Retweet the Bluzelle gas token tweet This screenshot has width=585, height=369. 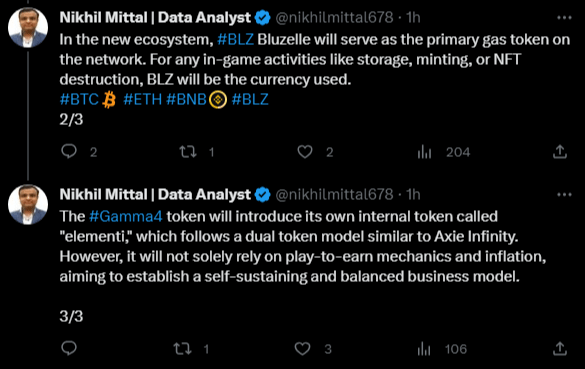188,152
